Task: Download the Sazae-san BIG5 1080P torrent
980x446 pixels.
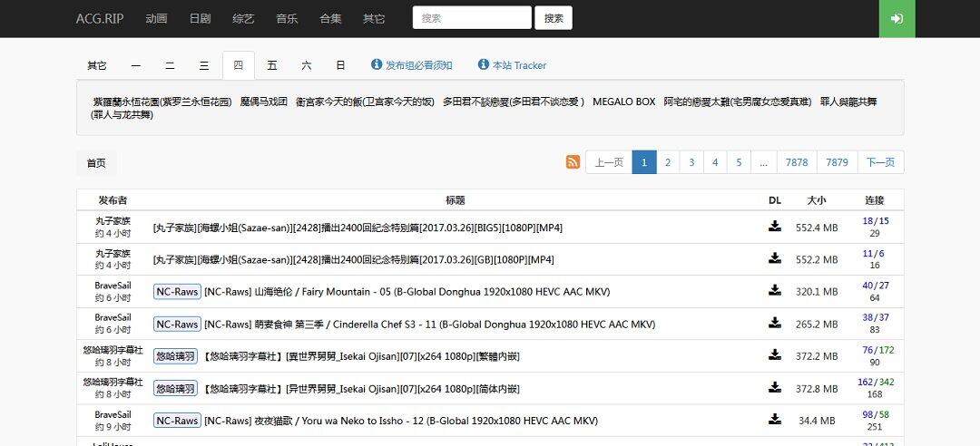Action: click(x=775, y=227)
